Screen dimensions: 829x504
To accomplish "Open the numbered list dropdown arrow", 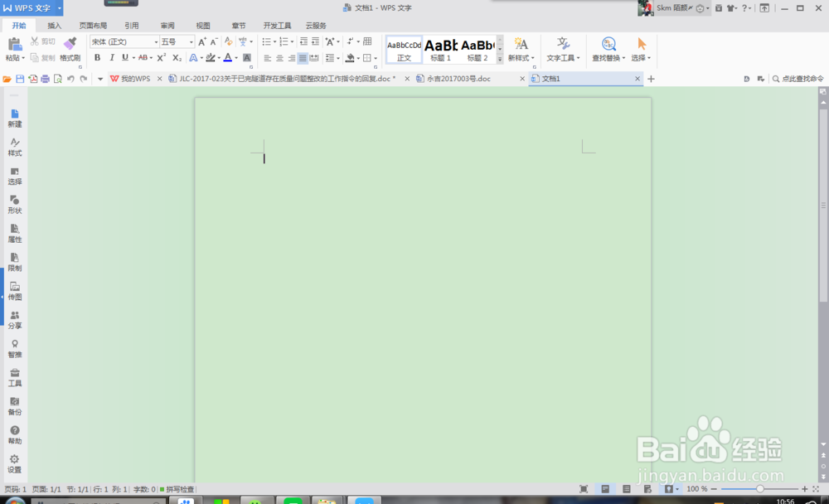I will pyautogui.click(x=292, y=41).
